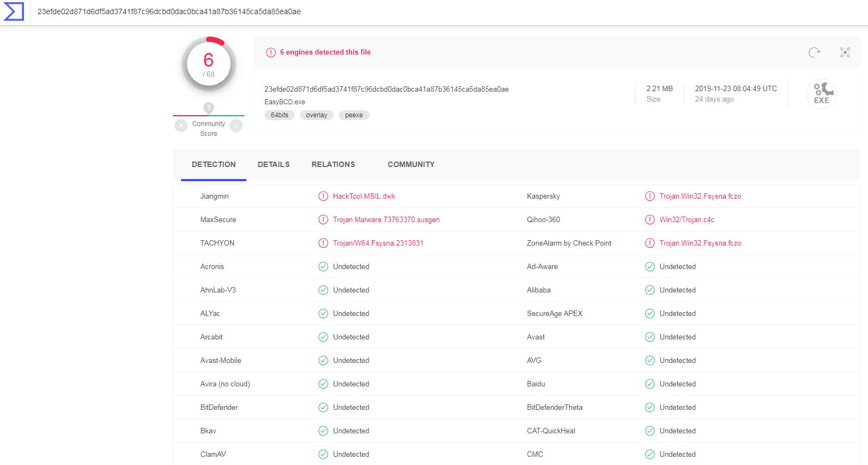Image resolution: width=868 pixels, height=465 pixels.
Task: Click the 6 engines detected this file text
Action: [x=325, y=52]
